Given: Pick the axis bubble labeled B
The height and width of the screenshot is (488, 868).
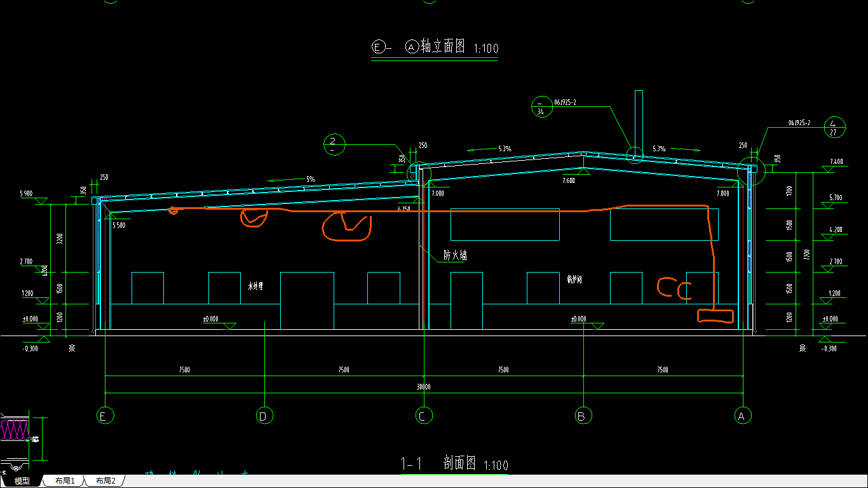Looking at the screenshot, I should point(583,416).
